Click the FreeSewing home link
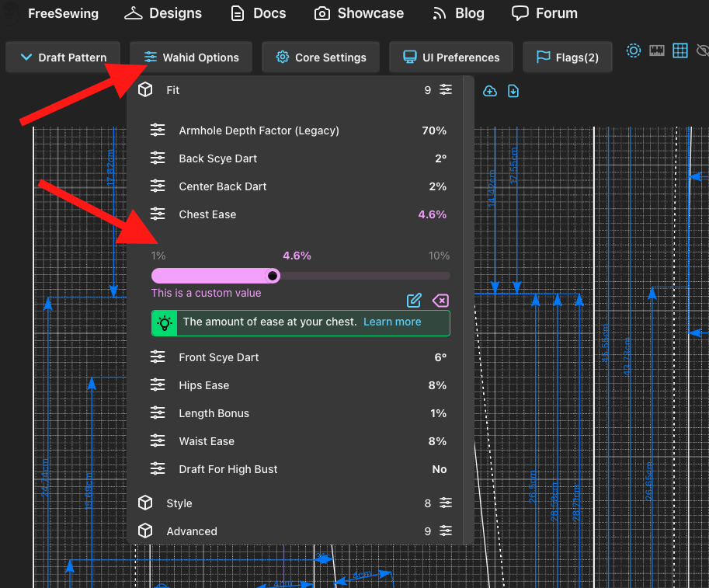Image resolution: width=709 pixels, height=588 pixels. (x=64, y=13)
